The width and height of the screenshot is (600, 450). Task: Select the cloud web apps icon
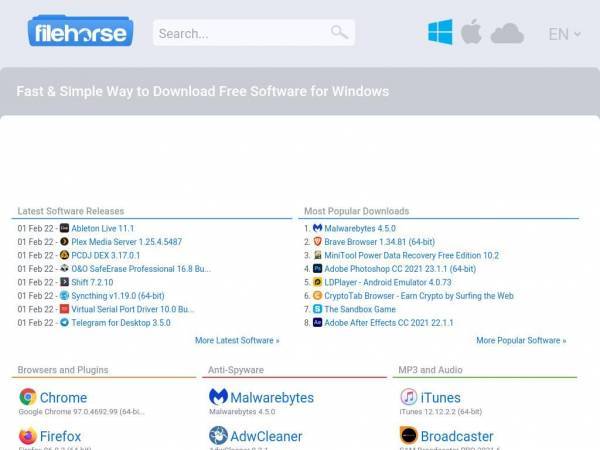click(507, 34)
